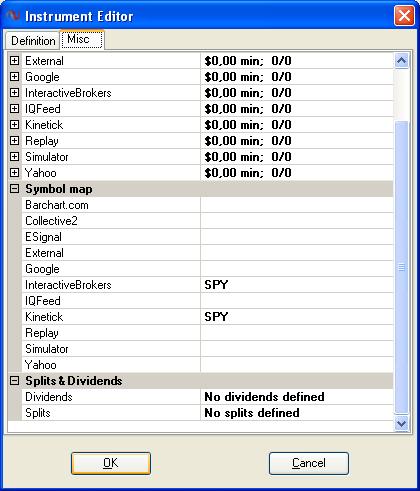Screen dimensions: 420x491
Task: Select IQFeed commission value $0,00 min
Action: (248, 109)
